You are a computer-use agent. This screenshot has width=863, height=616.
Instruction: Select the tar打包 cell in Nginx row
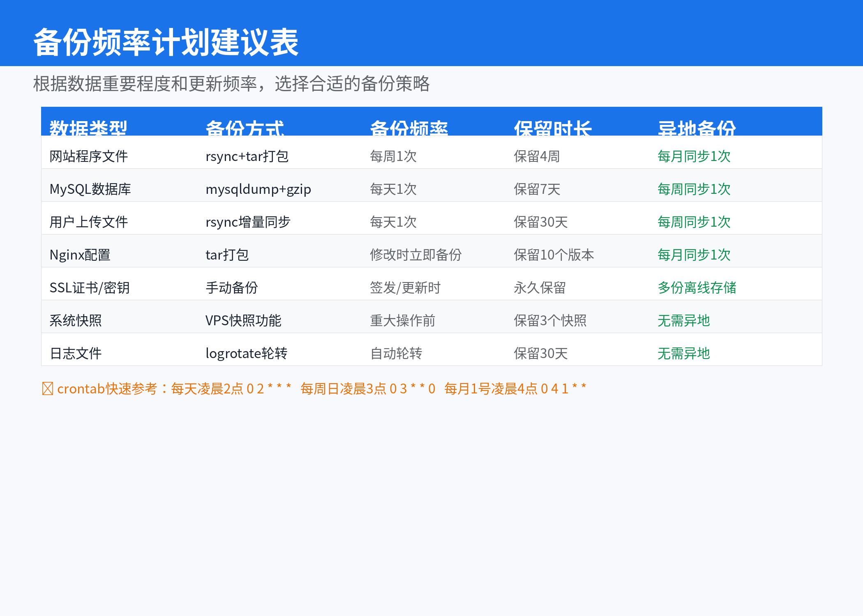(x=227, y=255)
